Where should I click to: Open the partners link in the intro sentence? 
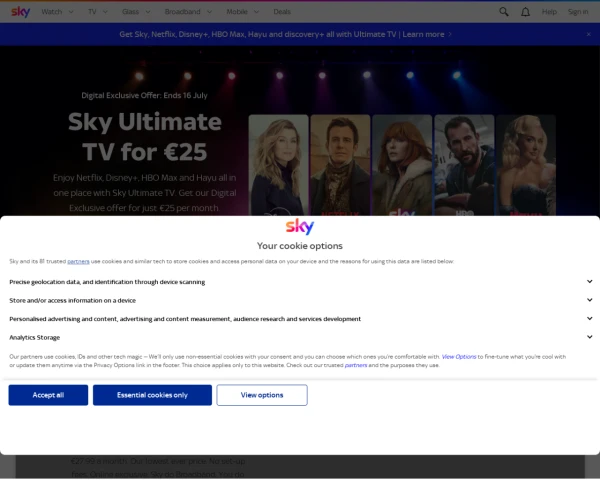tap(78, 261)
